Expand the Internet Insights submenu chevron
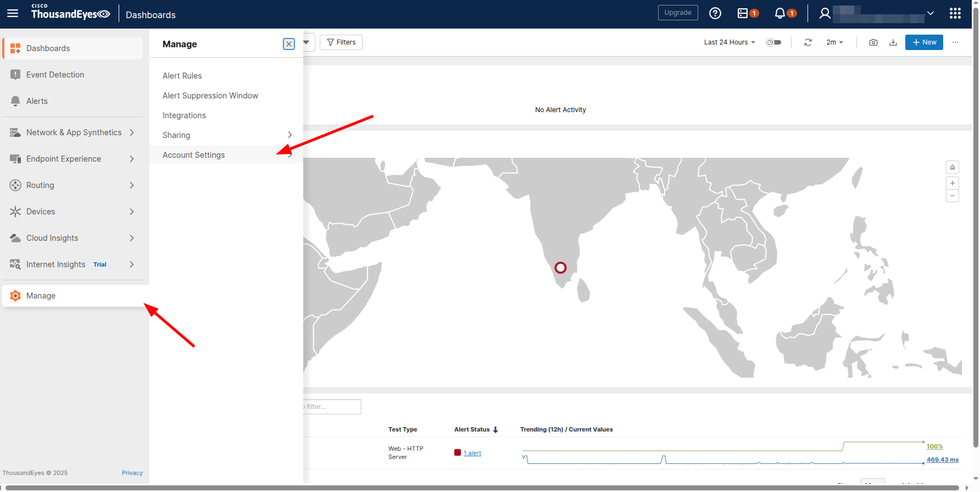This screenshot has height=492, width=980. pyautogui.click(x=132, y=264)
